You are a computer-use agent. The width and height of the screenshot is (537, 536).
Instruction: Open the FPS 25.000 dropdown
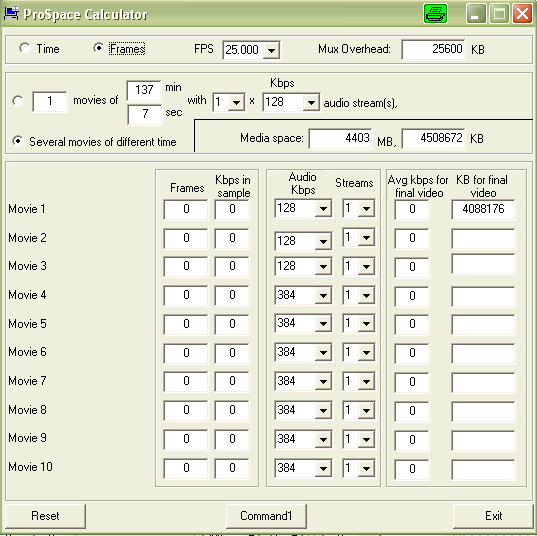pos(271,50)
